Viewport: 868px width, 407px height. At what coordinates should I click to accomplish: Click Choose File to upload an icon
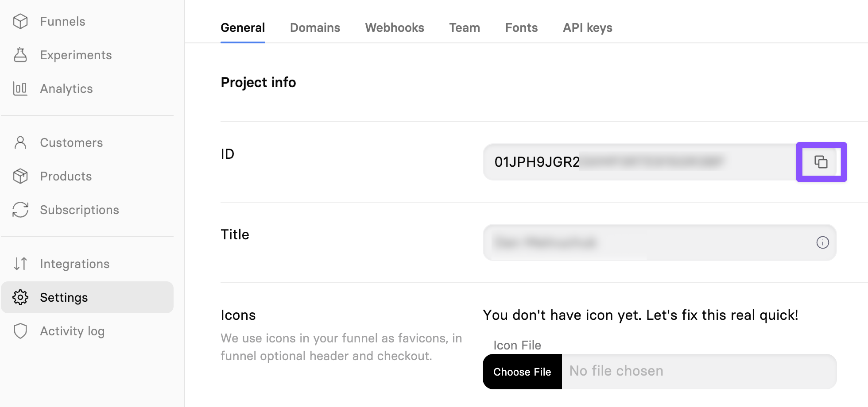(x=522, y=372)
